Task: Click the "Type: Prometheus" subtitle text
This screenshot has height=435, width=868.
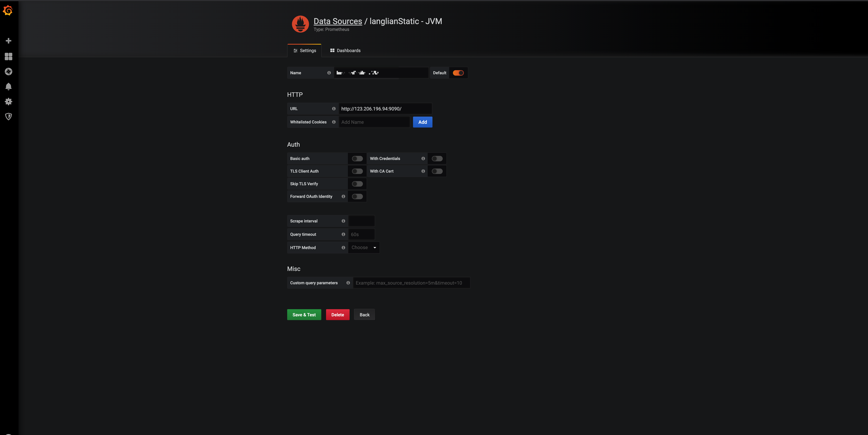Action: coord(331,29)
